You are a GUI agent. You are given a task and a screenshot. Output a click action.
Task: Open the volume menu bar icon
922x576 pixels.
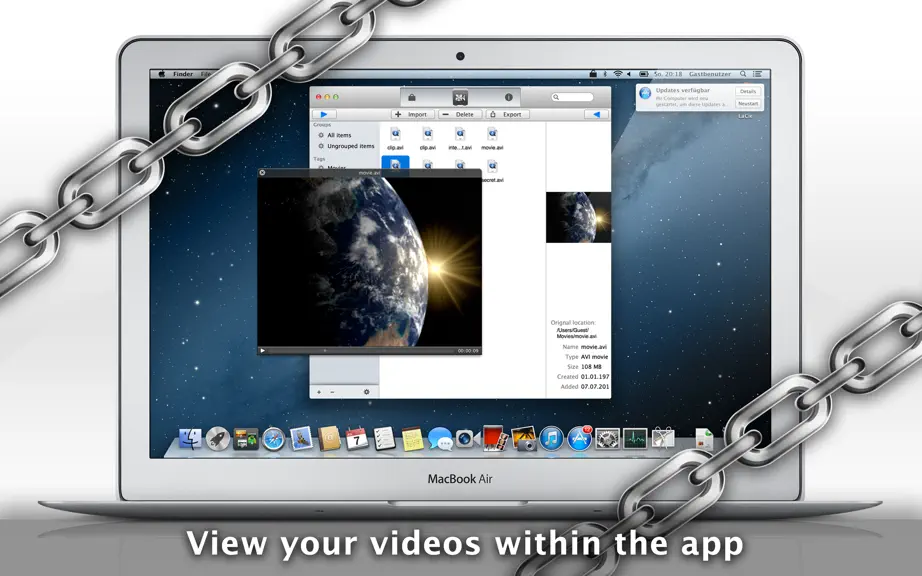[x=629, y=74]
